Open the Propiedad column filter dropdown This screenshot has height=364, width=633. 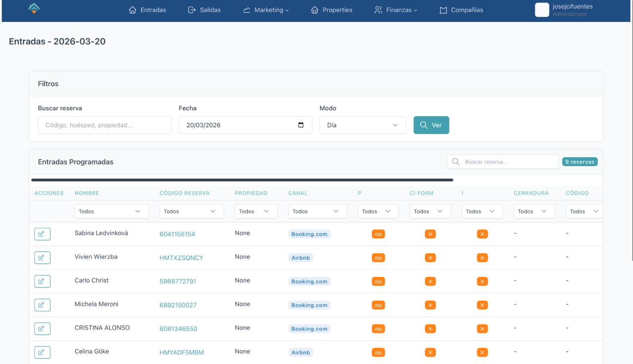(256, 211)
